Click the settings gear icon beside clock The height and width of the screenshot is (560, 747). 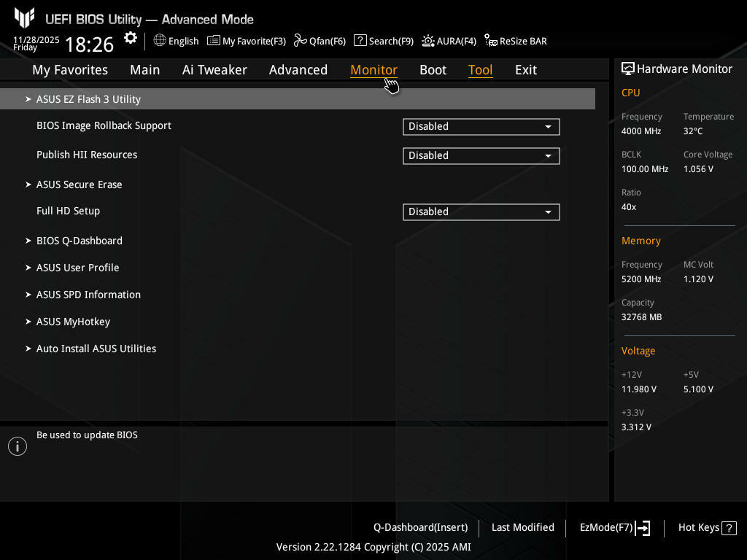click(x=131, y=39)
